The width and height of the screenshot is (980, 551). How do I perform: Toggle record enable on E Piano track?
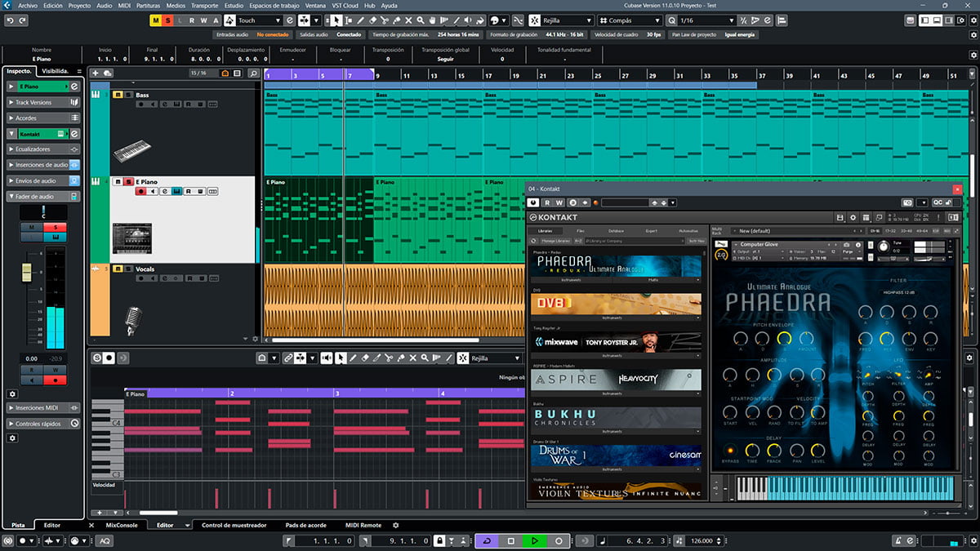pyautogui.click(x=140, y=191)
